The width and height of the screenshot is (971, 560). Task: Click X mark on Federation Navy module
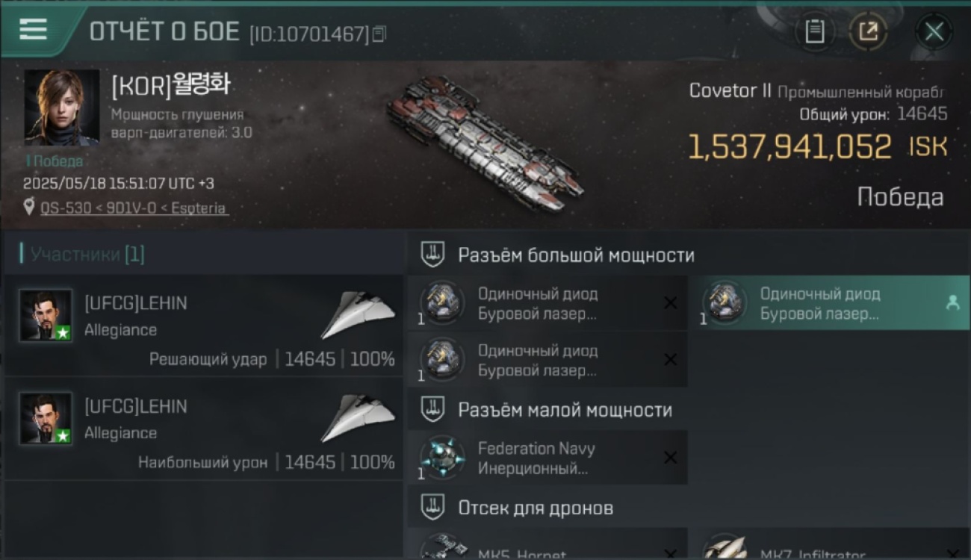pos(670,458)
